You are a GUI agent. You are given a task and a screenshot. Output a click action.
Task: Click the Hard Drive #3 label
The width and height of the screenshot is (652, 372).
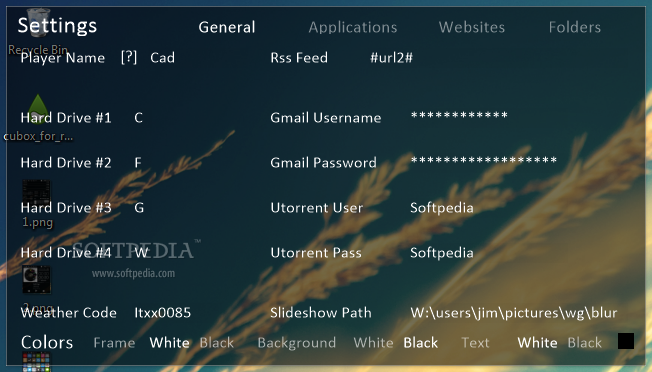[66, 207]
